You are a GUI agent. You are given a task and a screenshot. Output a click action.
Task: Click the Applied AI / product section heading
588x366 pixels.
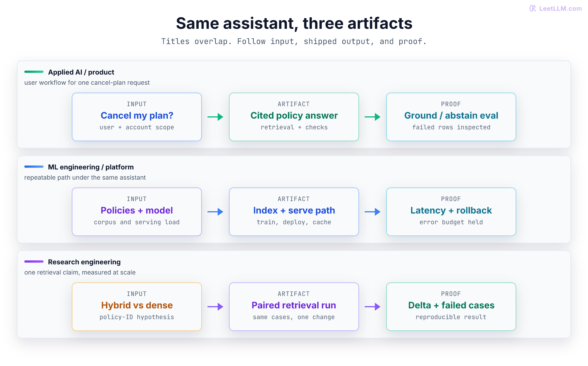click(x=81, y=72)
